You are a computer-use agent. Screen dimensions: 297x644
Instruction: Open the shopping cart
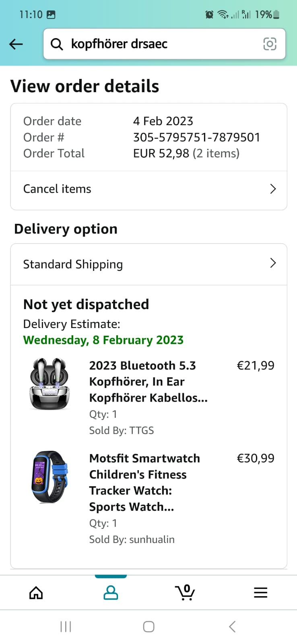click(185, 592)
